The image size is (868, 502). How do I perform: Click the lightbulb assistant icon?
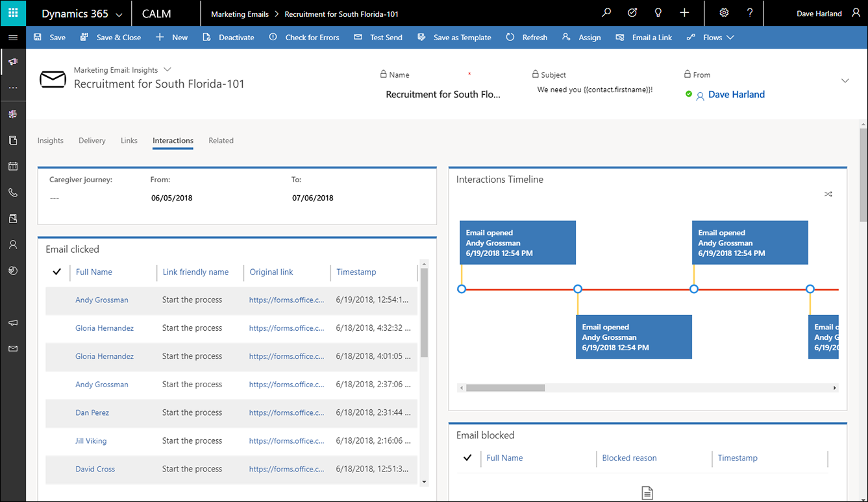coord(658,13)
